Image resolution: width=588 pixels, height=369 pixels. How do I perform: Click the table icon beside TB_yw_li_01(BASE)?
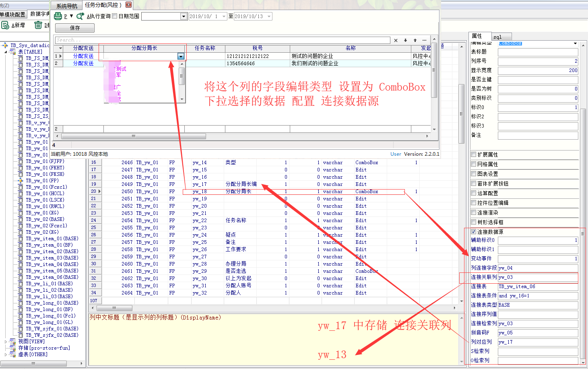point(21,284)
